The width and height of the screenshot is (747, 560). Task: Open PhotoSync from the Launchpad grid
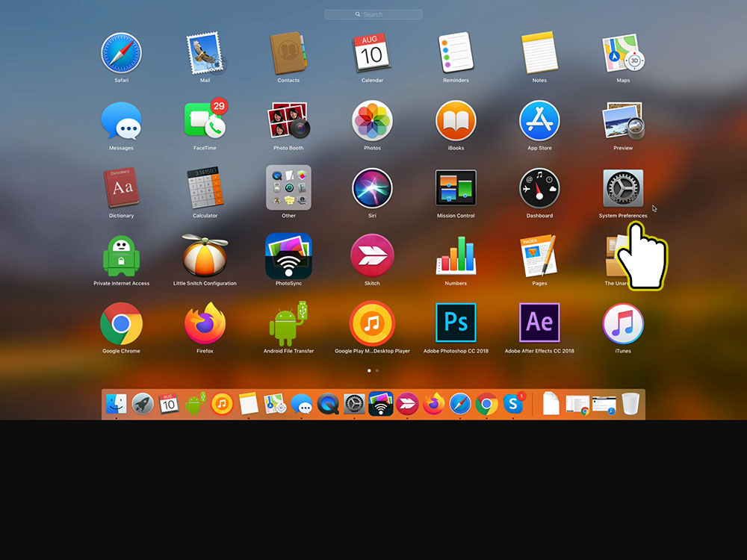[x=288, y=255]
